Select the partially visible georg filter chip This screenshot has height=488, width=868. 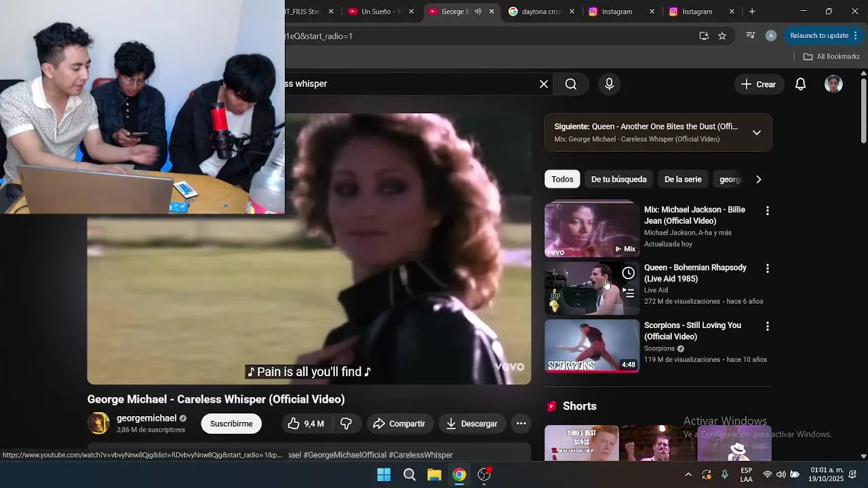pyautogui.click(x=730, y=180)
